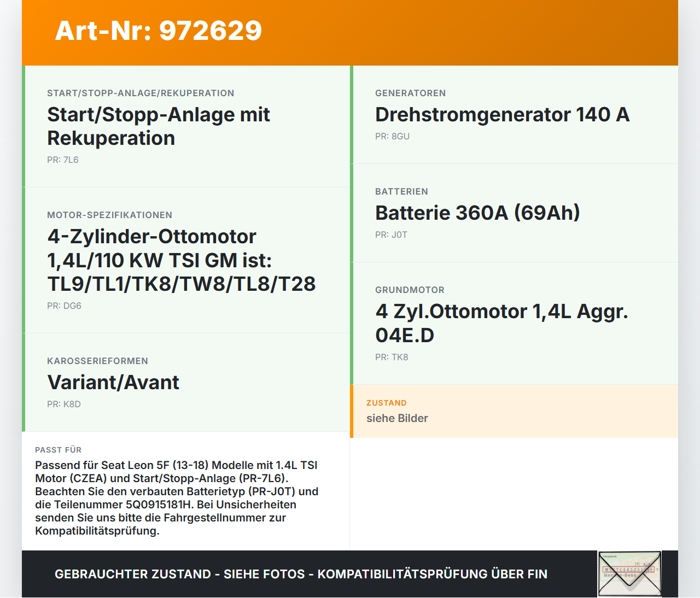The width and height of the screenshot is (700, 598).
Task: Select the GENERATOREN section label
Action: coord(410,93)
